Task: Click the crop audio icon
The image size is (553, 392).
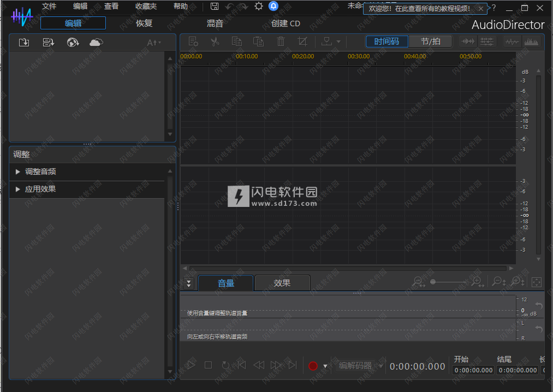Action: (x=302, y=41)
